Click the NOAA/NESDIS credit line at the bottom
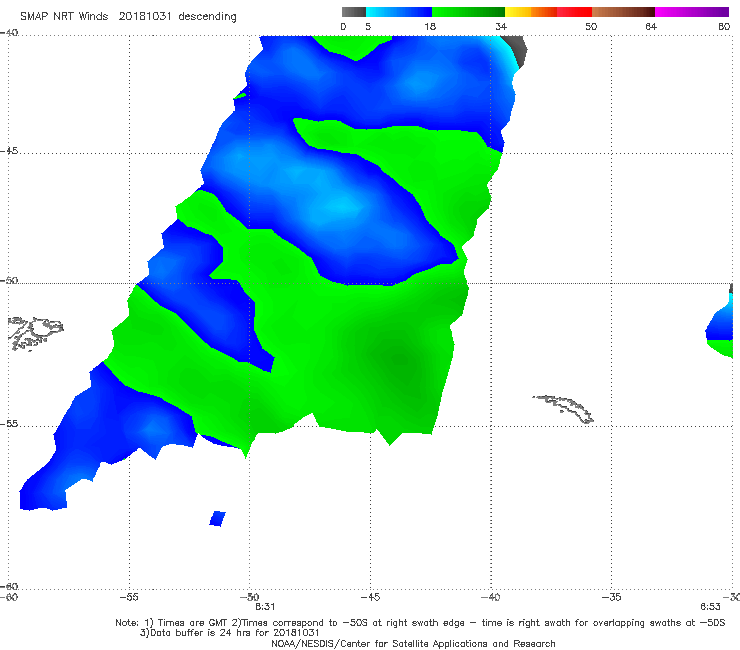 (413, 644)
